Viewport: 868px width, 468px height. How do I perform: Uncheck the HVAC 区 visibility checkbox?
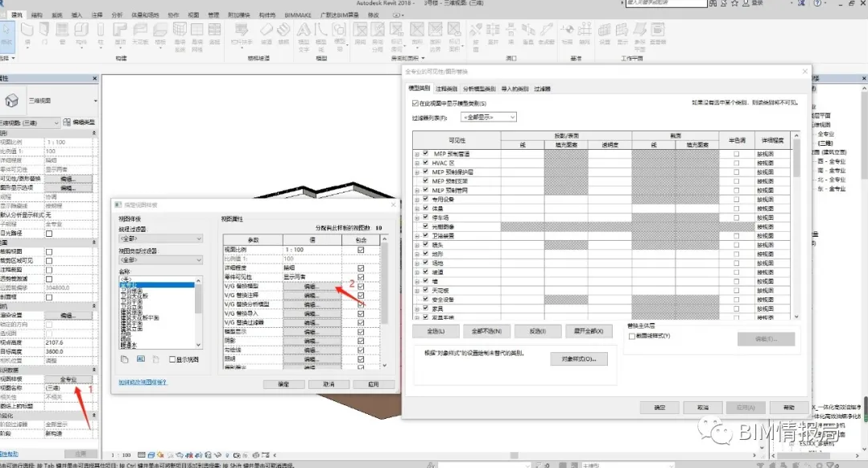pos(425,163)
